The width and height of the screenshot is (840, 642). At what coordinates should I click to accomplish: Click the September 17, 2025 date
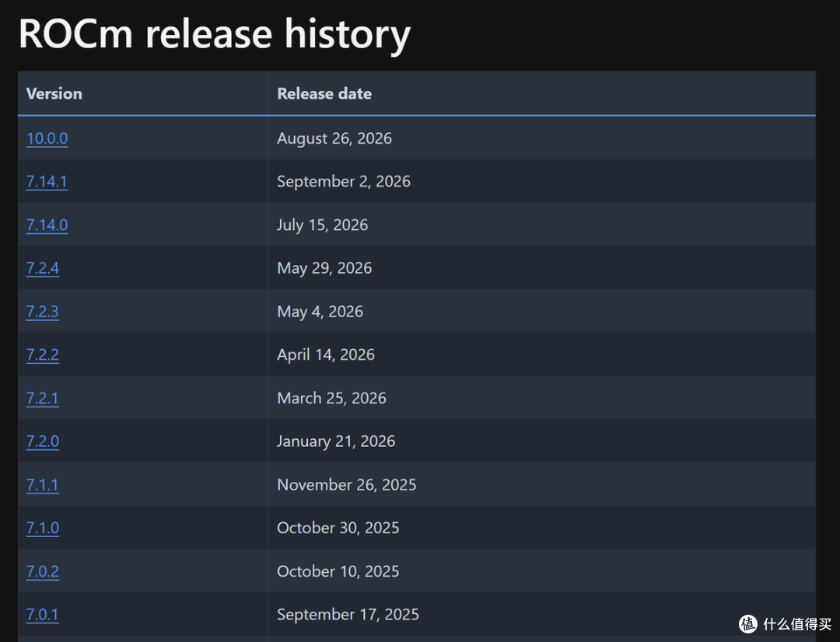[x=348, y=614]
